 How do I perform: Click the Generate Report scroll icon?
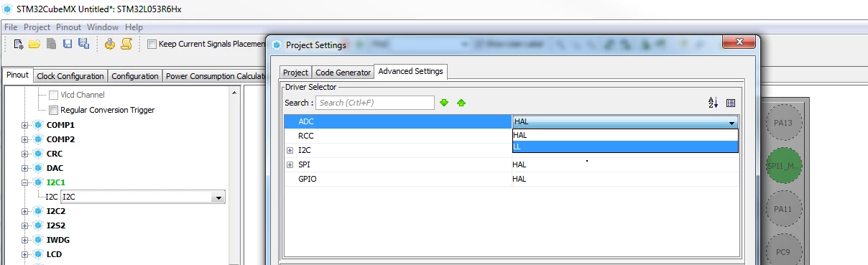[x=126, y=44]
